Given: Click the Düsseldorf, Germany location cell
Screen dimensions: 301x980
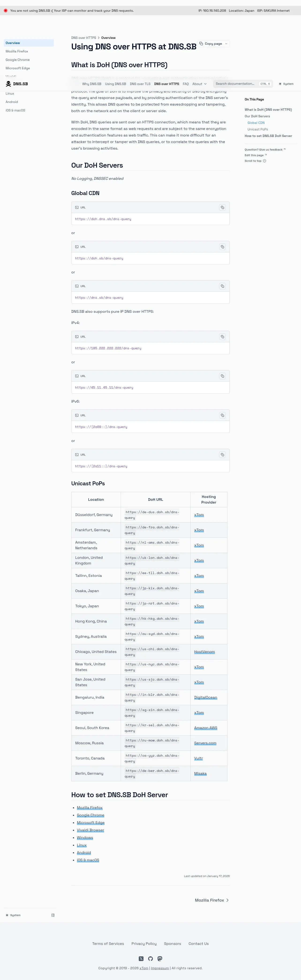Looking at the screenshot, I should (x=96, y=515).
